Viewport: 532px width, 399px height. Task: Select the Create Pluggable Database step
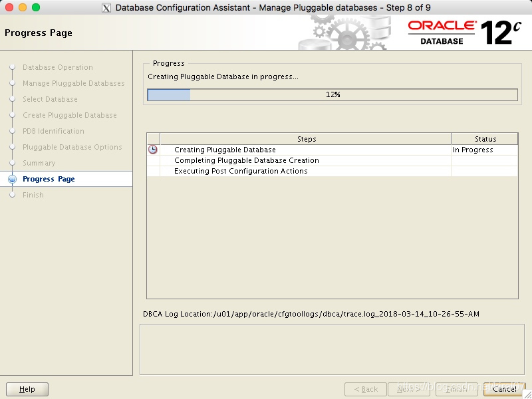point(70,115)
